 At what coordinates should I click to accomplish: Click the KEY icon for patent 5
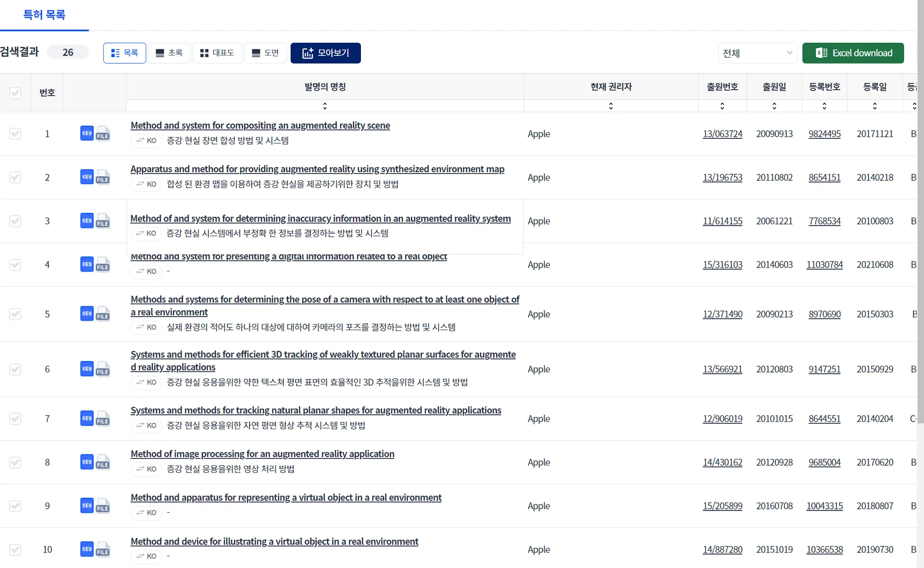pos(87,314)
